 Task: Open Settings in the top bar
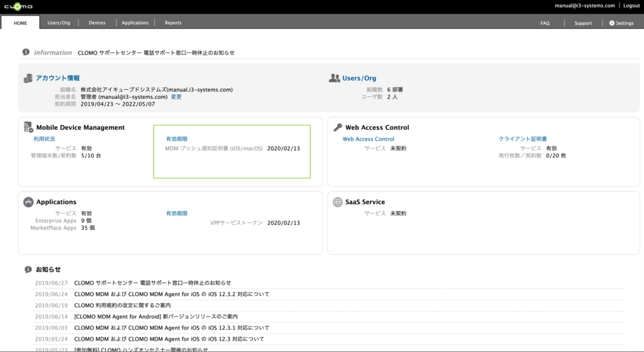[x=621, y=23]
